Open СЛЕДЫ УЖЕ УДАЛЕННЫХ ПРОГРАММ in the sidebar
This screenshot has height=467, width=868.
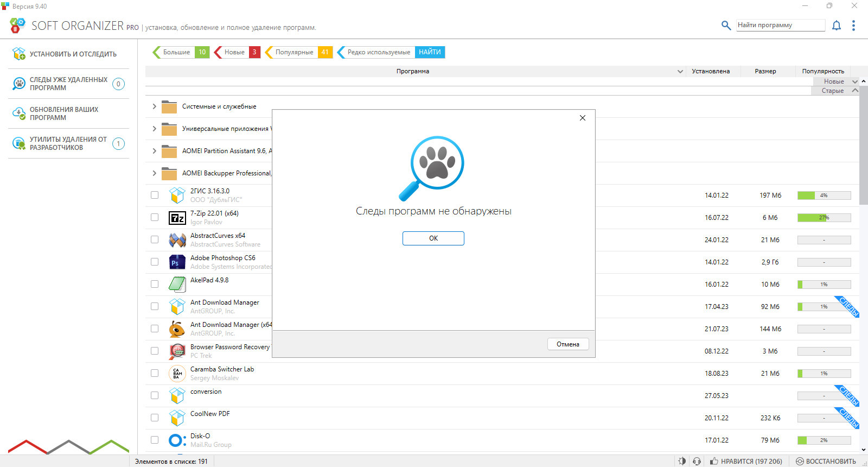(x=68, y=84)
